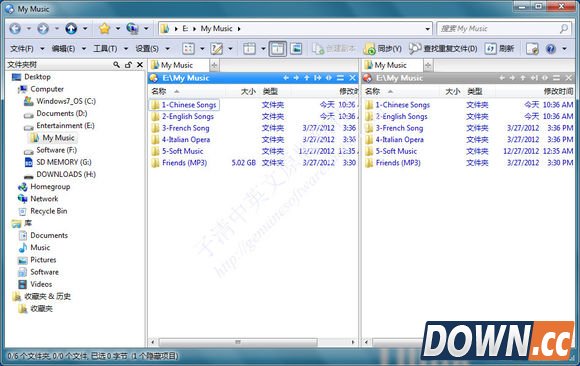Add new tab in left pane
Image resolution: width=580 pixels, height=366 pixels.
(x=214, y=66)
